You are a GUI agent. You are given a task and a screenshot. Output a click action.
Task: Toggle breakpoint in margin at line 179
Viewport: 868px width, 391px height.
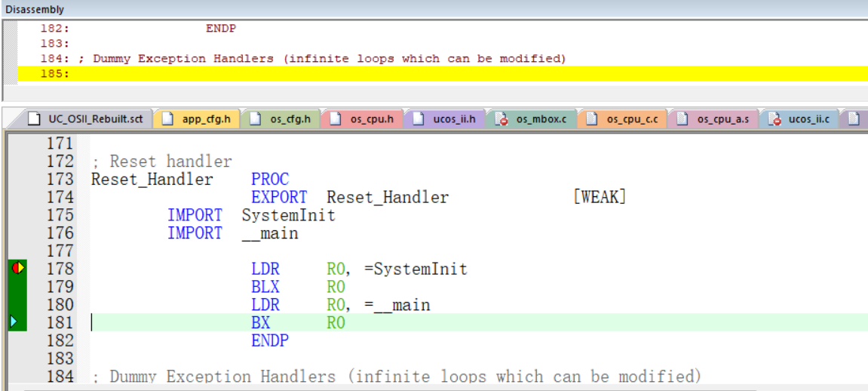point(17,287)
